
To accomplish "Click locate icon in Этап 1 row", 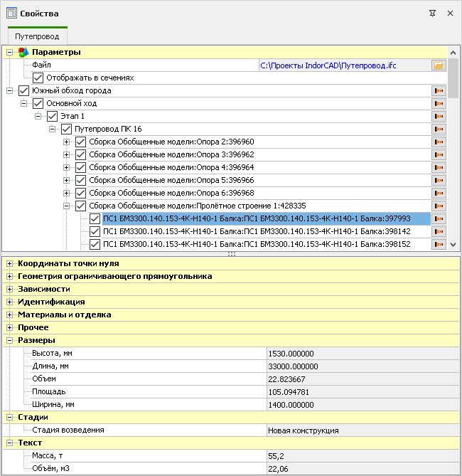I will point(439,116).
